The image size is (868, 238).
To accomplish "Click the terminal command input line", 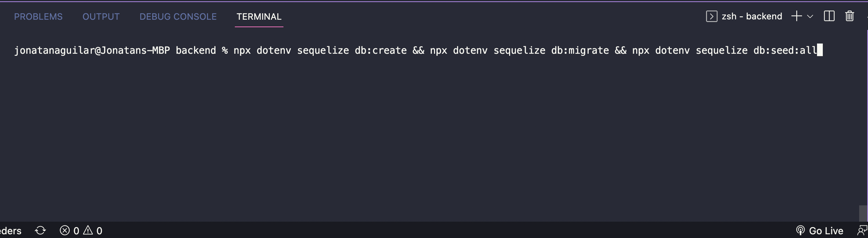I will pos(408,50).
